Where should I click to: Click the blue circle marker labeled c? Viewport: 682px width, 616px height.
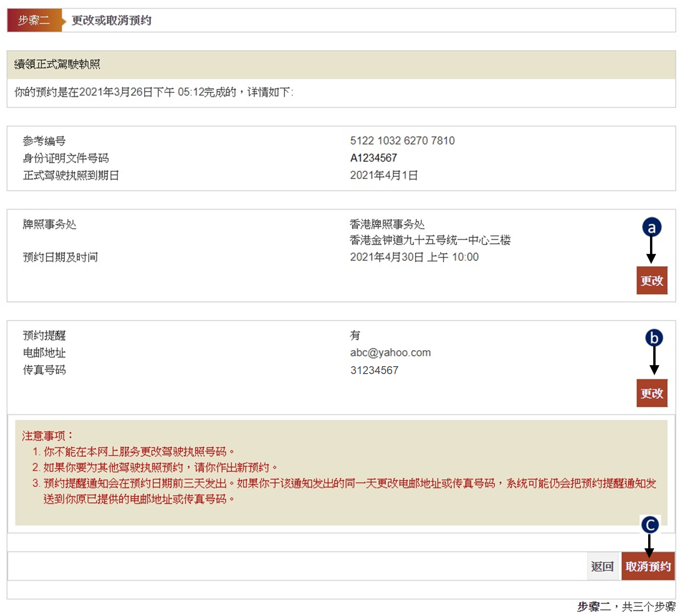tap(650, 525)
